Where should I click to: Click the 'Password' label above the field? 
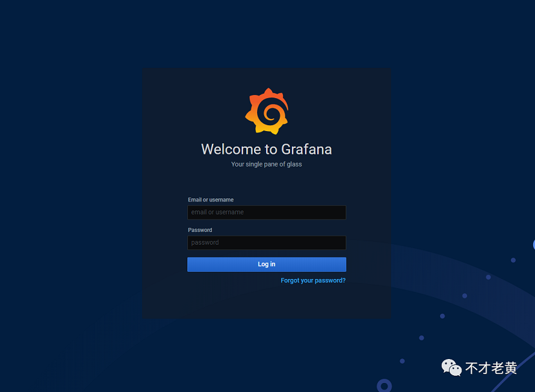tap(200, 230)
